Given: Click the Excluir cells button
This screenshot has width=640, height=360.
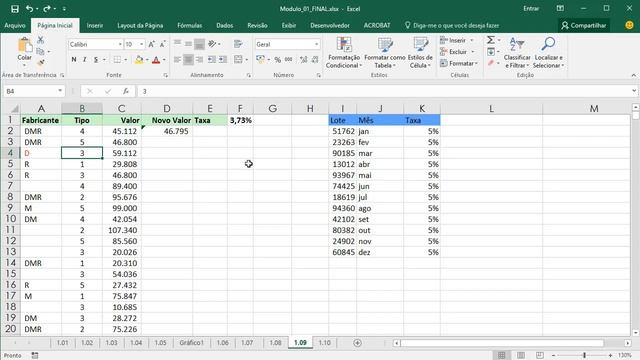Looking at the screenshot, I should tap(457, 52).
